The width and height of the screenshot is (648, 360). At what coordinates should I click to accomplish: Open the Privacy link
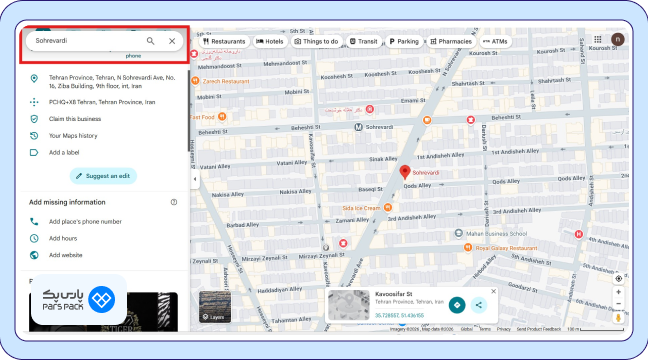tap(503, 329)
